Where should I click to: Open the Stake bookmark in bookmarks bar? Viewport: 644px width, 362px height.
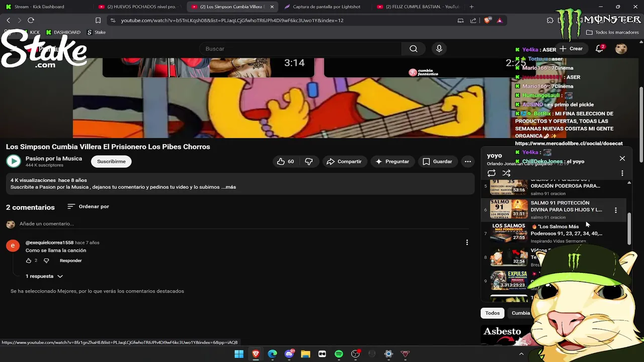[x=97, y=32]
